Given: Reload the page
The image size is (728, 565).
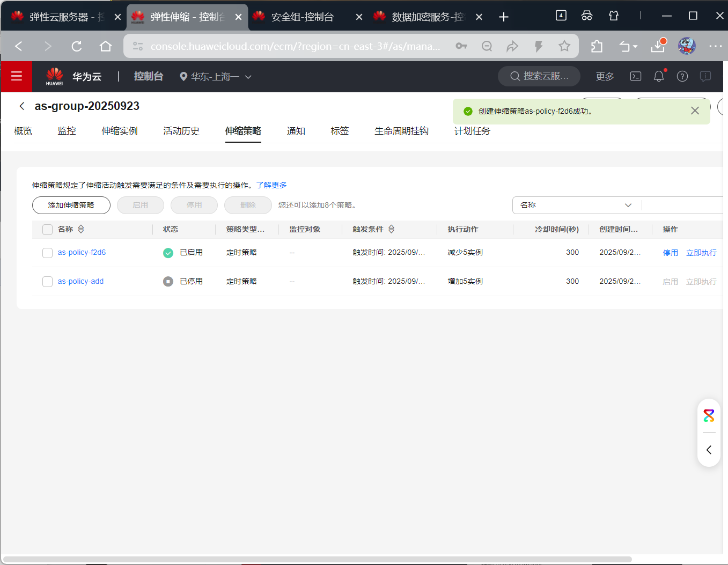Looking at the screenshot, I should (77, 46).
